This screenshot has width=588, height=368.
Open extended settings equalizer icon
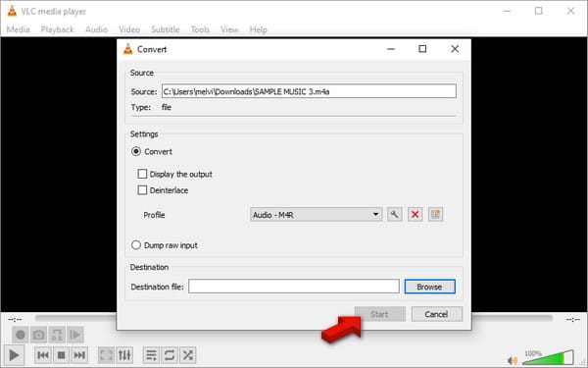point(124,355)
